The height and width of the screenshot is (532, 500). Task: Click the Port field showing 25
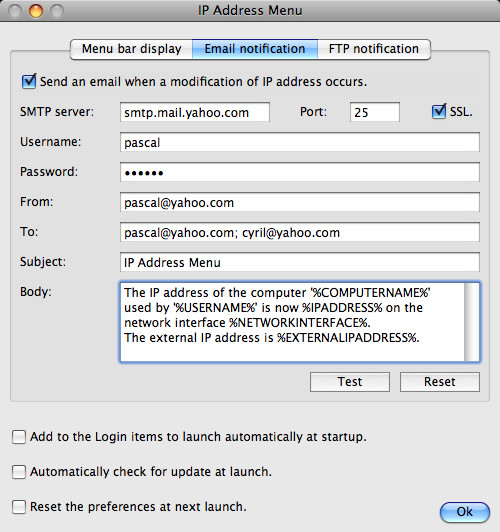(375, 112)
